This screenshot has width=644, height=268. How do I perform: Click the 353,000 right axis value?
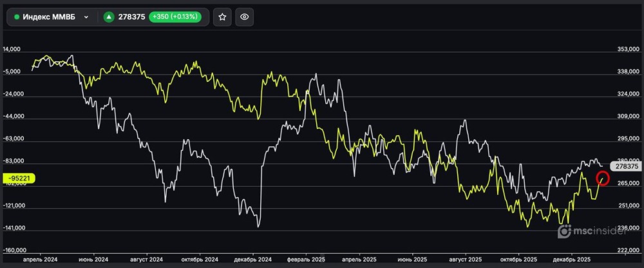click(627, 50)
